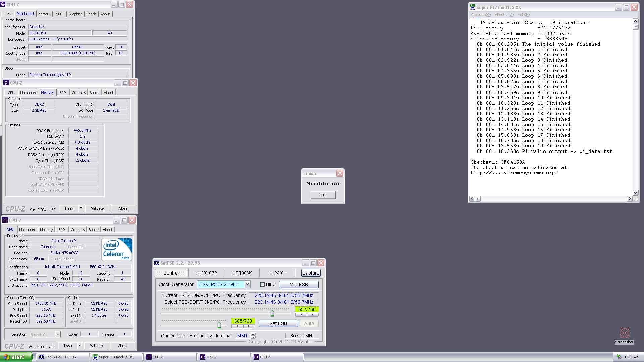Click Close button in bottom CPU-Z window
644x362 pixels.
pos(122,346)
